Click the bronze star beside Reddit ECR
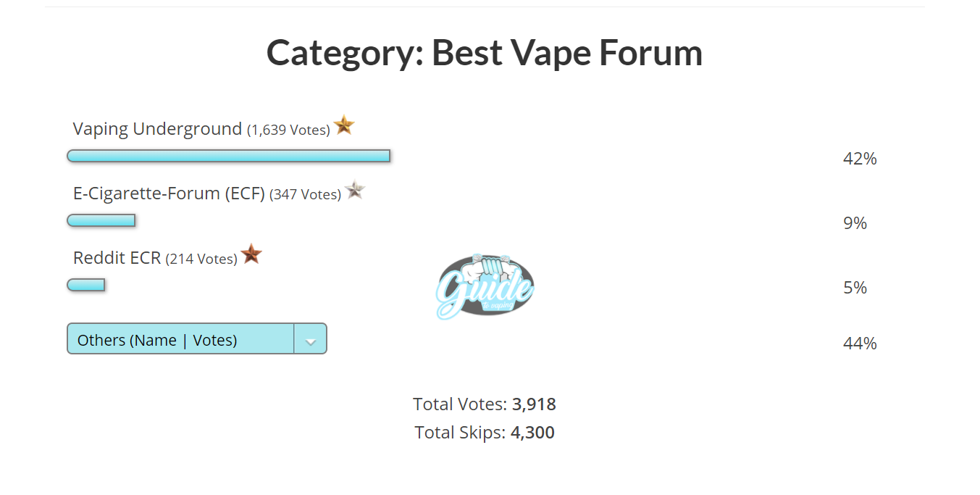Viewport: 980px width, 495px height. coord(251,254)
